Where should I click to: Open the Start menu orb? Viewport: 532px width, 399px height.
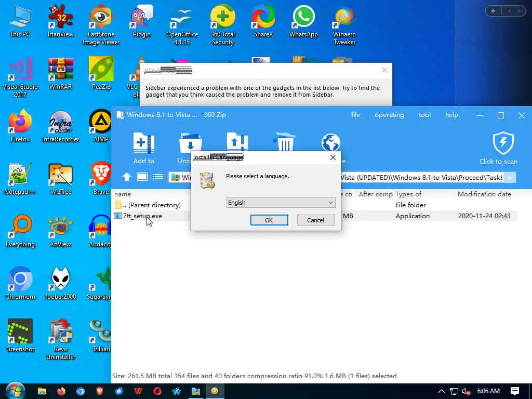tap(15, 391)
